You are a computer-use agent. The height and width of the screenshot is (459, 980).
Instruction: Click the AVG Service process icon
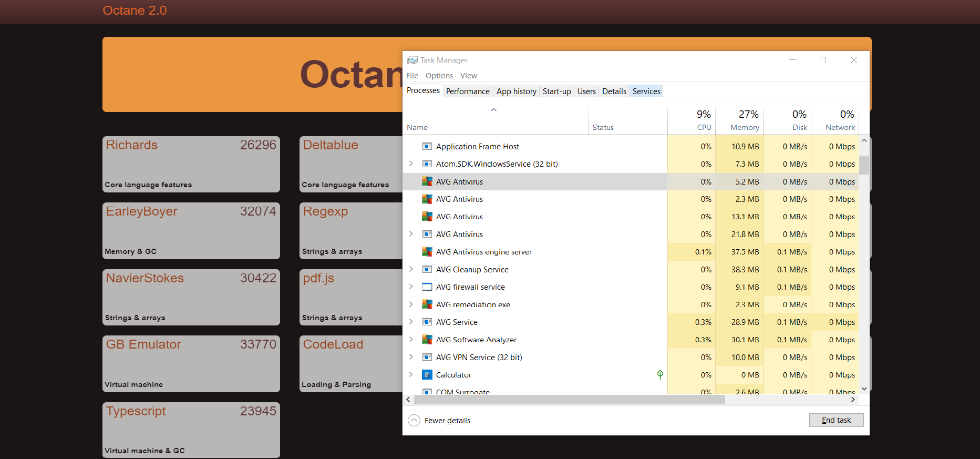point(427,322)
